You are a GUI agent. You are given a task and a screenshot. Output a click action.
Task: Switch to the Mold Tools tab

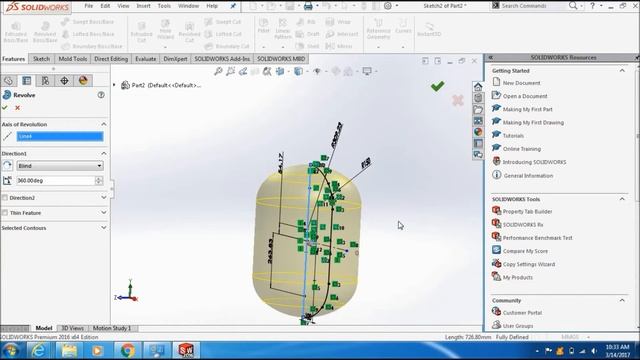73,59
